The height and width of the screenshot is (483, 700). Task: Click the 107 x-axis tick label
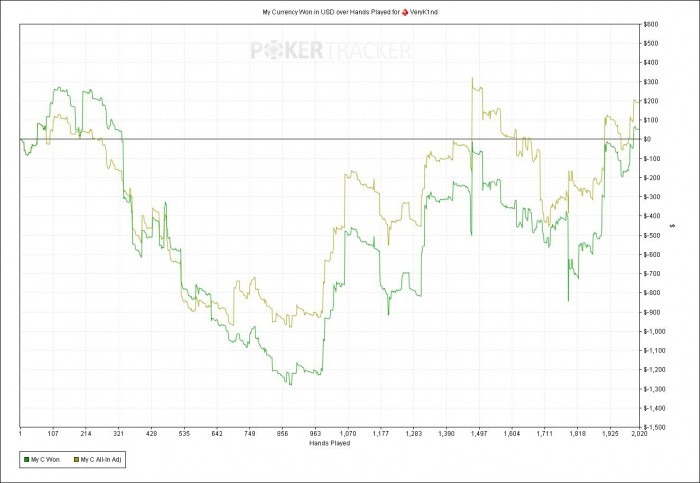(53, 433)
